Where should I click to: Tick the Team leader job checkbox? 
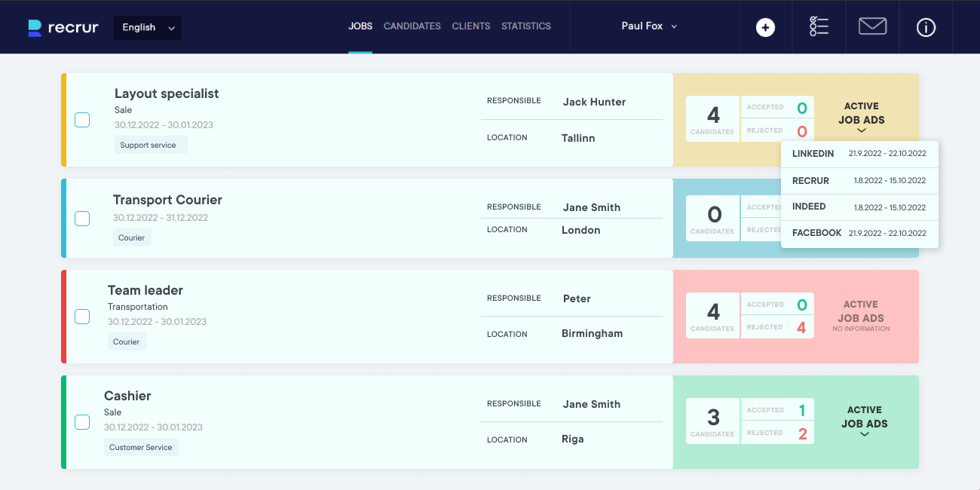[82, 317]
